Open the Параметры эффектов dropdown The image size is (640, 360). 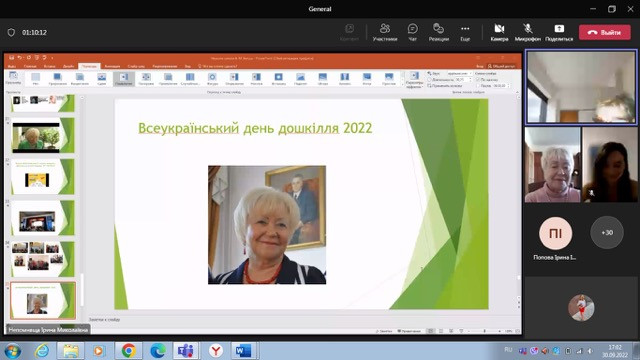point(414,80)
